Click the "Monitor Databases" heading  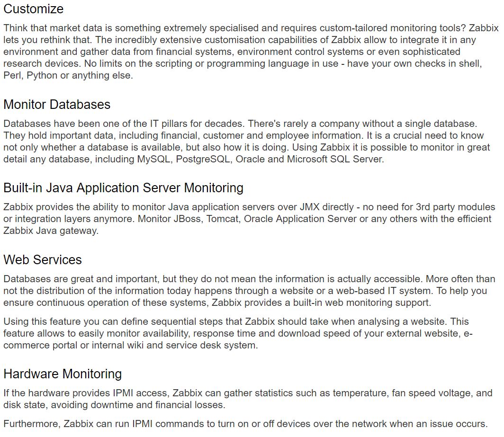(x=57, y=105)
